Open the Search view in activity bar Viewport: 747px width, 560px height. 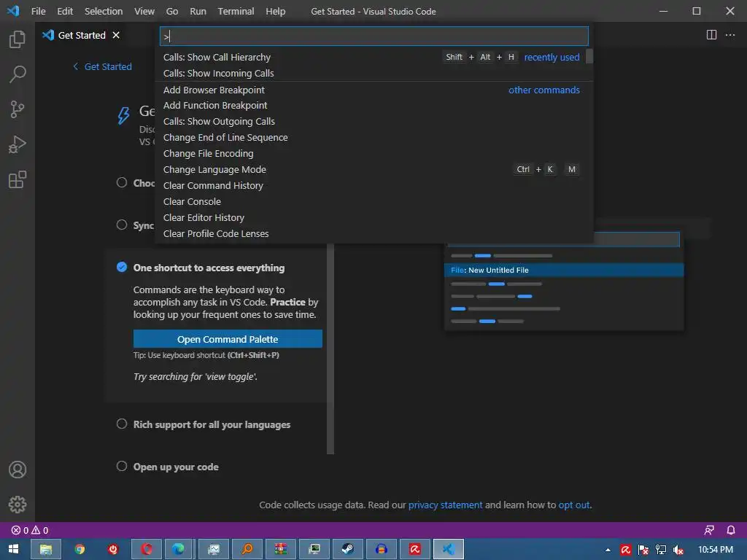pos(18,74)
